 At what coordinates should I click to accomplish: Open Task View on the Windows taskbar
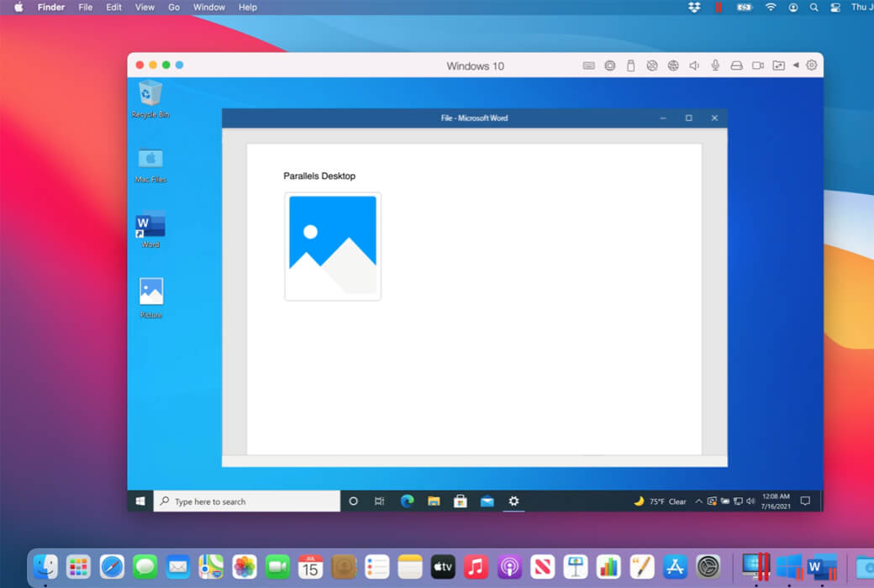(x=380, y=501)
